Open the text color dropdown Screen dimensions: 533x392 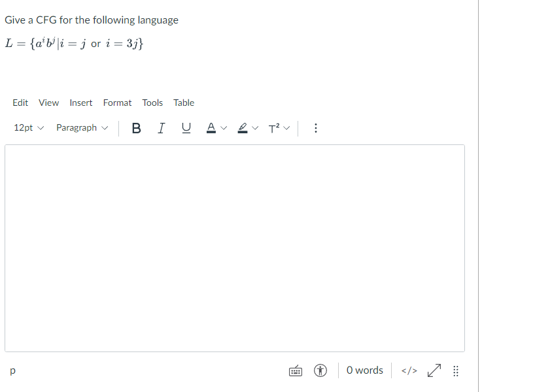click(216, 128)
